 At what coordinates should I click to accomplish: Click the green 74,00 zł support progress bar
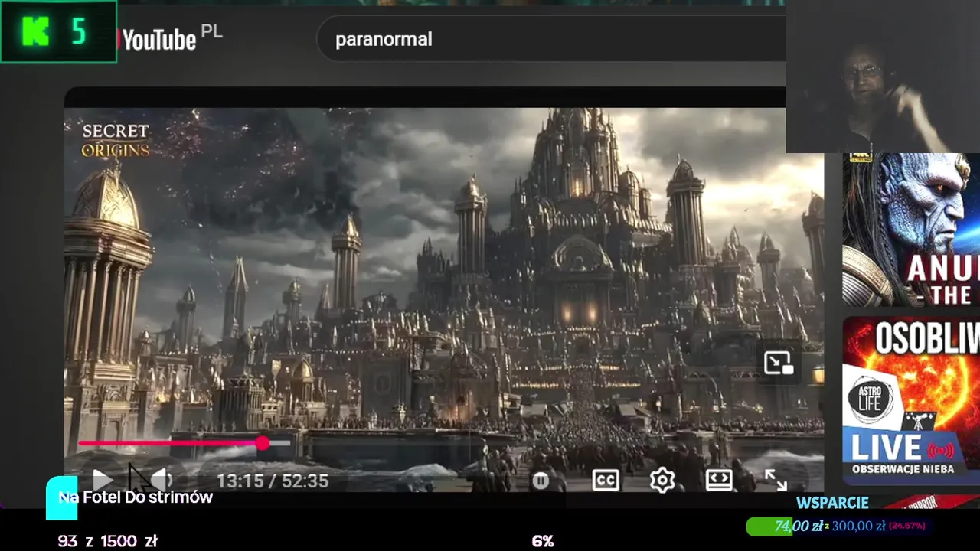840,526
